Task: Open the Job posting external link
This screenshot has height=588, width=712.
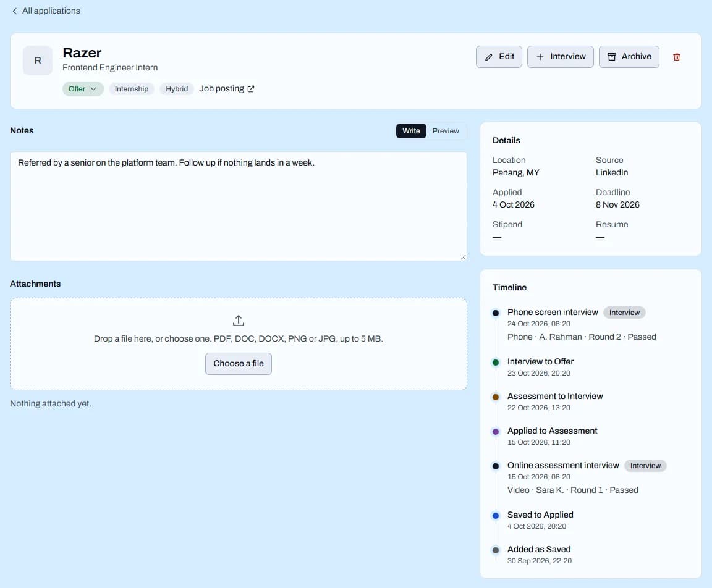Action: [227, 89]
